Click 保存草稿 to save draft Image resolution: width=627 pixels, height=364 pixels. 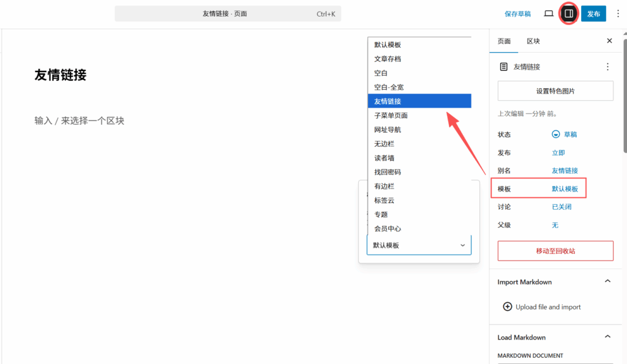click(x=517, y=13)
